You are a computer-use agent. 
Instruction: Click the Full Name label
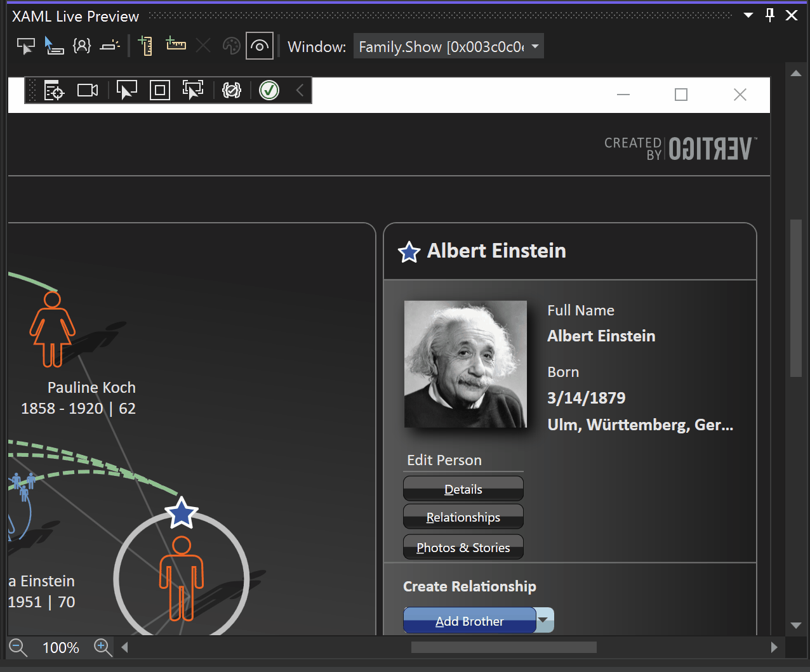581,310
